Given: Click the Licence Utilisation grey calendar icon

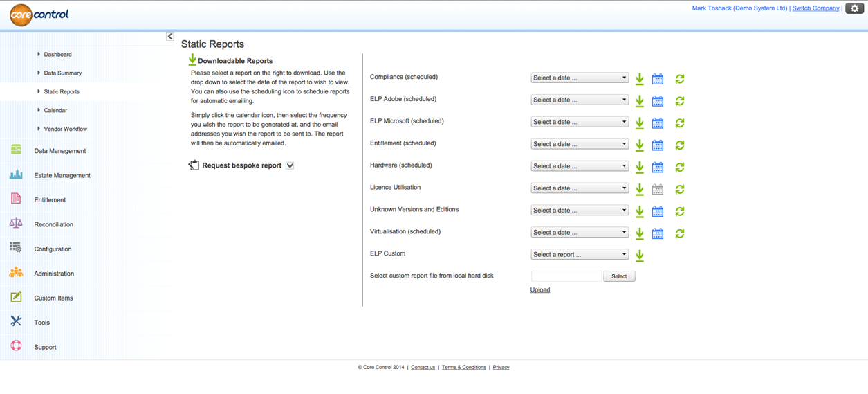Looking at the screenshot, I should [x=658, y=189].
